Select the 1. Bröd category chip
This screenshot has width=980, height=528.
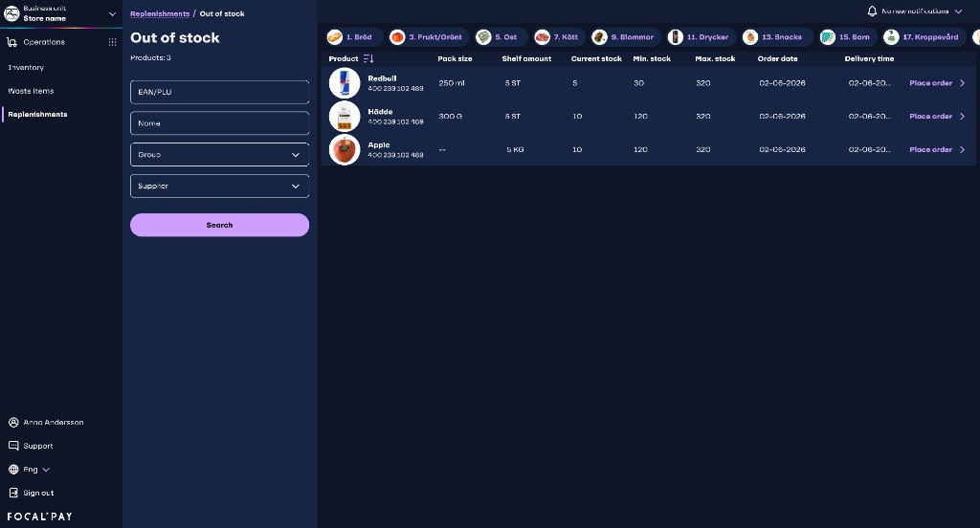click(x=354, y=37)
